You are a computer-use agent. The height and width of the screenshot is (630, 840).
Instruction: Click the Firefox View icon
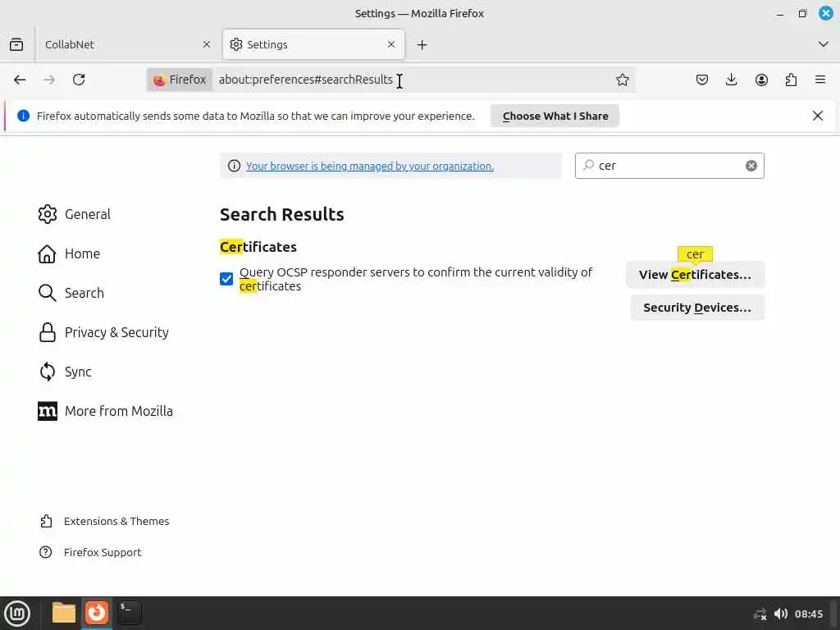pos(16,44)
